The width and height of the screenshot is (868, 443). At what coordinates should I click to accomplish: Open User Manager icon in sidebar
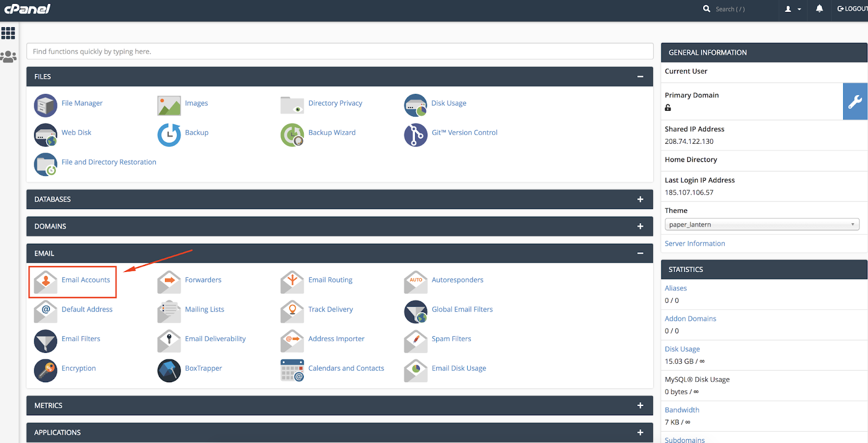point(8,56)
